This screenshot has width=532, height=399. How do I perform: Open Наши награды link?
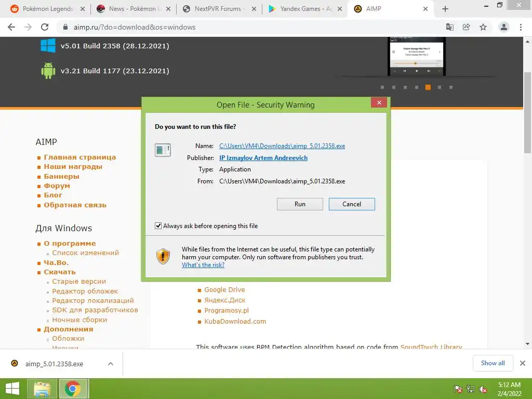point(73,167)
